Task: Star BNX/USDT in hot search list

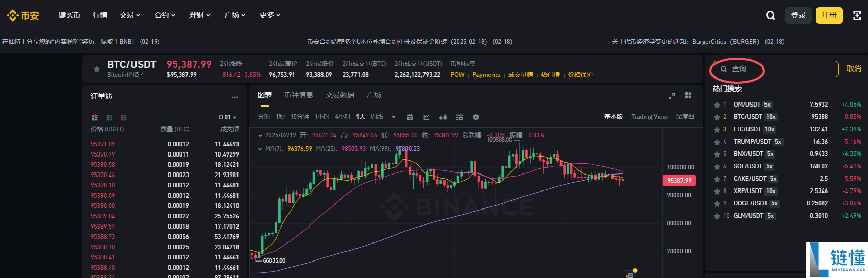Action: pos(717,154)
